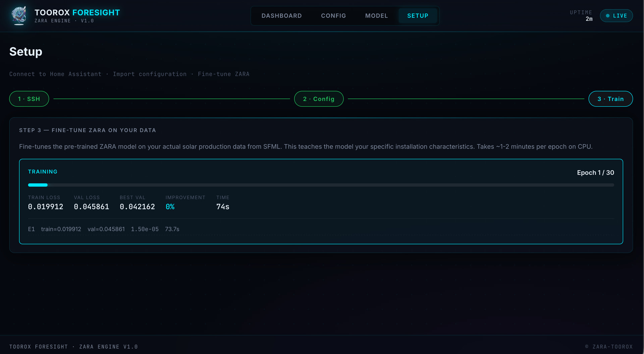Switch to the Config tab
Viewport: 644px width, 354px height.
[x=333, y=16]
